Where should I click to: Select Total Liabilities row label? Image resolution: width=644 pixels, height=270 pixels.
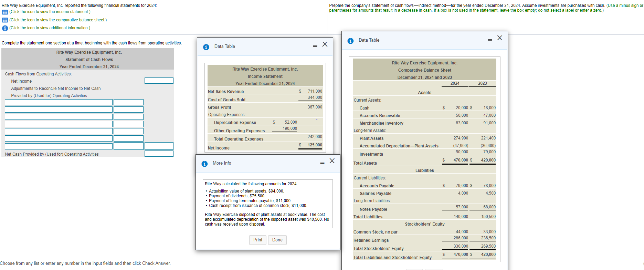pos(368,217)
